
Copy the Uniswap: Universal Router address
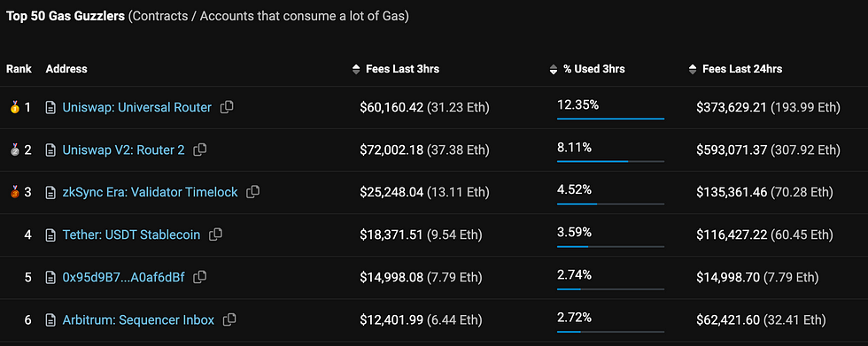(x=227, y=107)
